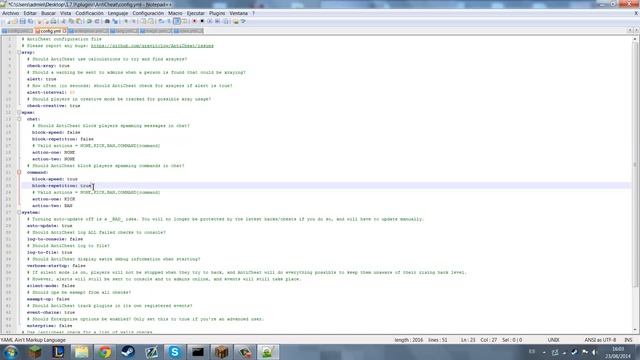Select the config.yml document tab

click(x=50, y=31)
